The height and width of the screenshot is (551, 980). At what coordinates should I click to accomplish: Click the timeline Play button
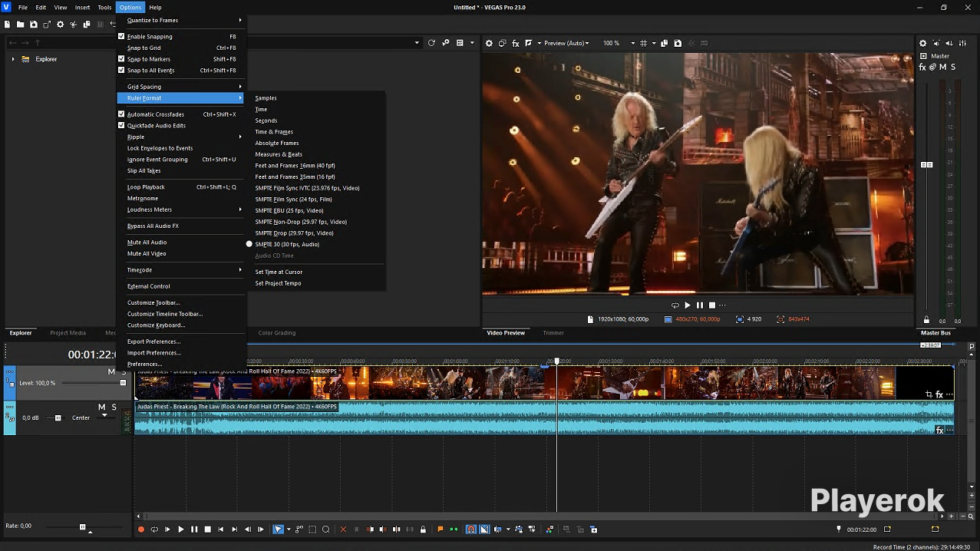[x=181, y=530]
